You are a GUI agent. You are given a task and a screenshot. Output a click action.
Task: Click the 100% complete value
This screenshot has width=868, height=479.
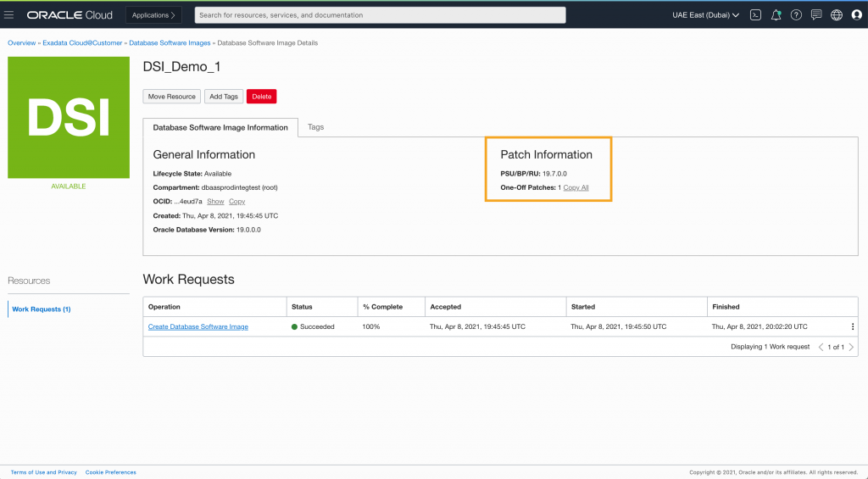pos(371,326)
